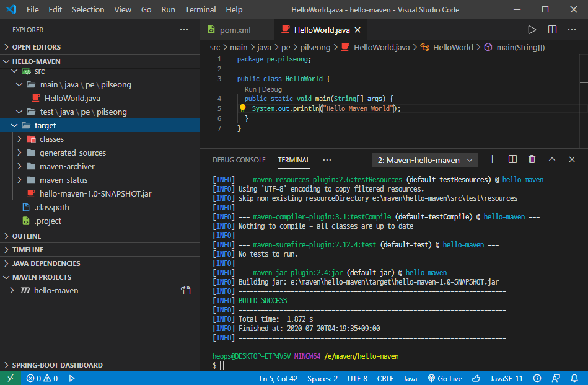The image size is (588, 385).
Task: Show errors and warnings count
Action: tap(42, 378)
